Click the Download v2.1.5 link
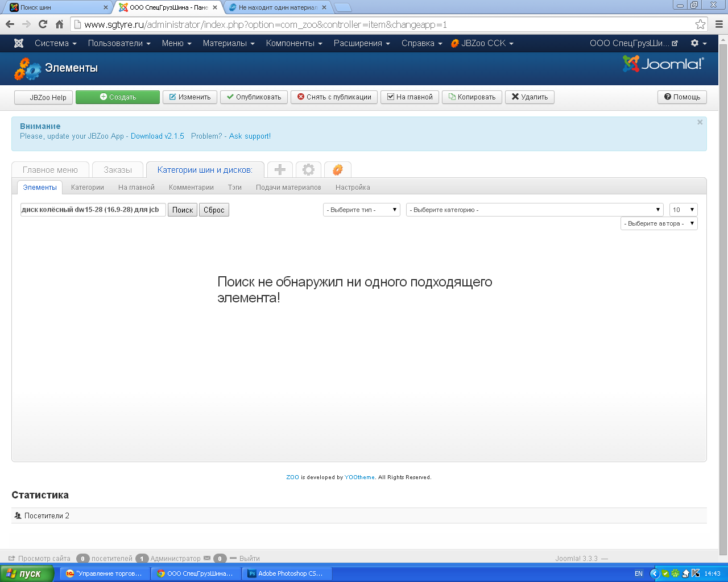Viewport: 728px width, 582px height. 158,136
